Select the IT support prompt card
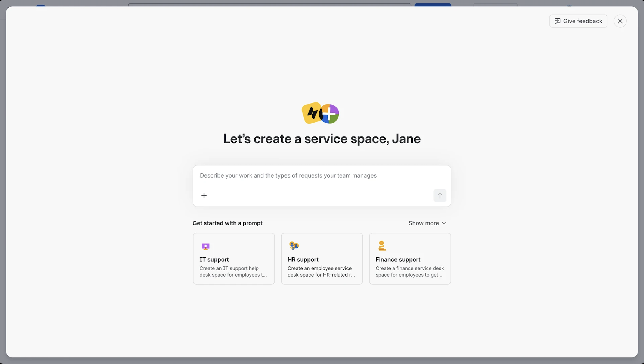 [x=234, y=259]
